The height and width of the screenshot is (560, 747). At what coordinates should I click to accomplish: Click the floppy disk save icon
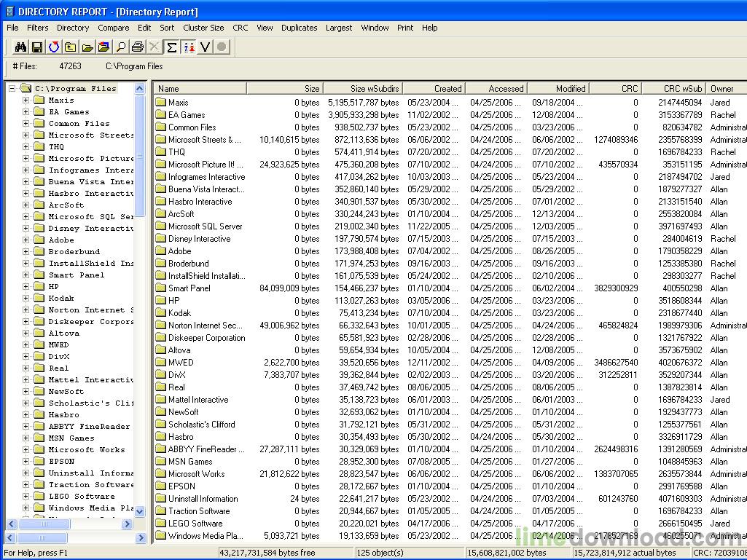36,47
